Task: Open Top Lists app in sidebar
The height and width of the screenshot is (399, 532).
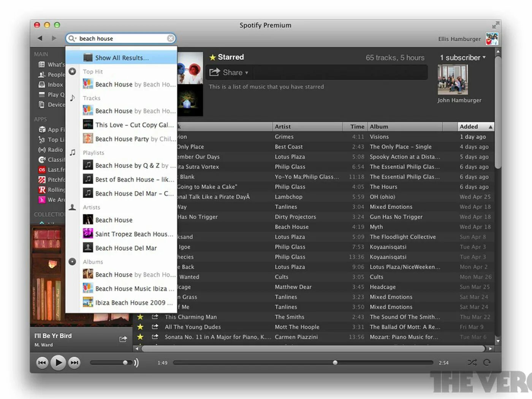Action: click(51, 140)
